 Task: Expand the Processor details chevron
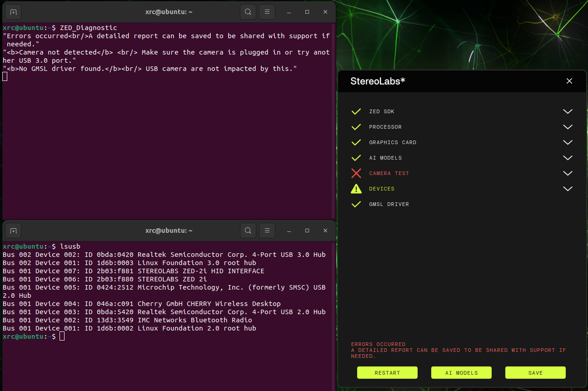568,127
